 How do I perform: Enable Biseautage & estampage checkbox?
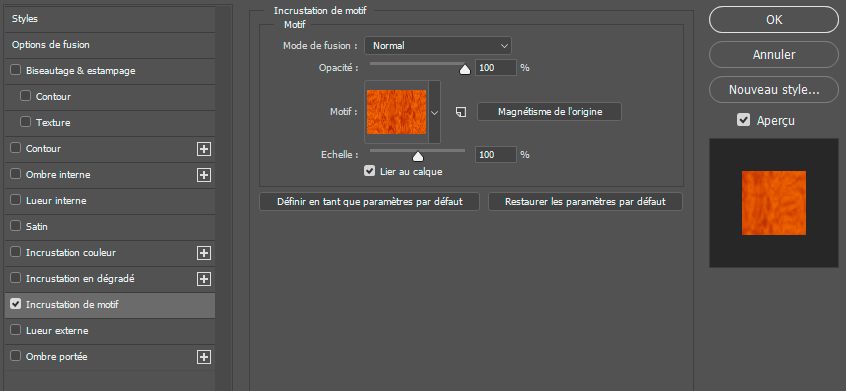click(x=15, y=71)
